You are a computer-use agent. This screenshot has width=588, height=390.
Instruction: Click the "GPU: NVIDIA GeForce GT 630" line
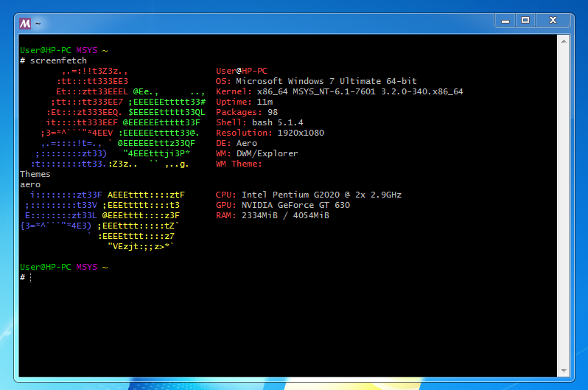pos(283,206)
